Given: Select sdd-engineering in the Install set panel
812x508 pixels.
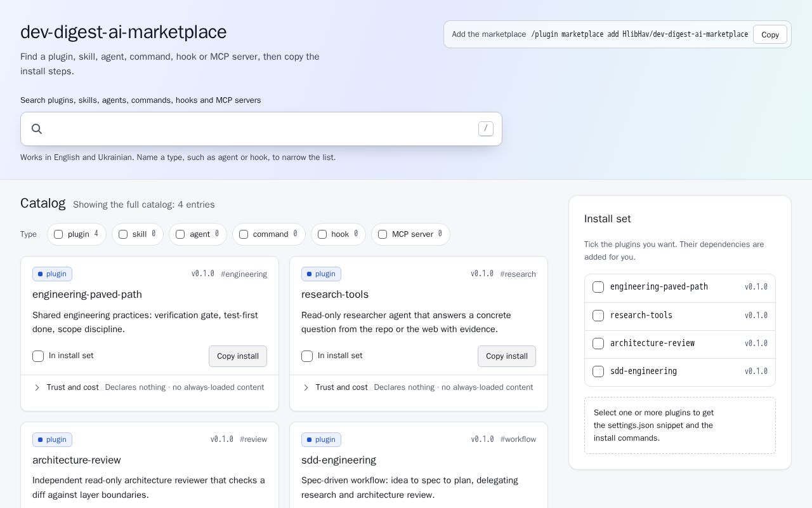Looking at the screenshot, I should (x=598, y=371).
